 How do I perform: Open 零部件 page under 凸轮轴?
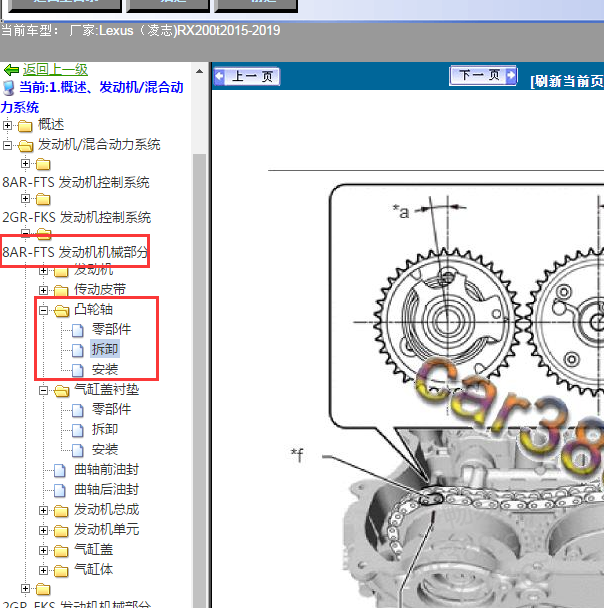coord(111,329)
